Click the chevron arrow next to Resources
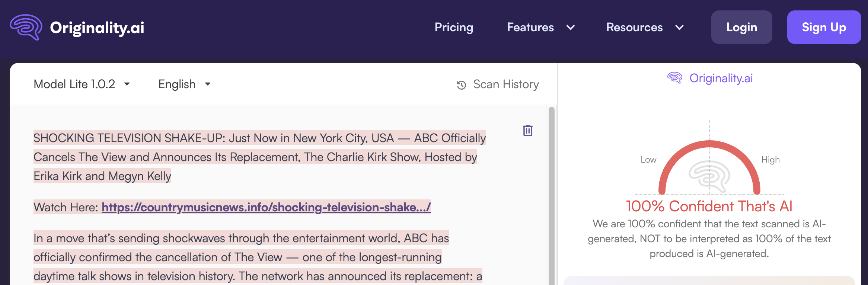 coord(679,28)
